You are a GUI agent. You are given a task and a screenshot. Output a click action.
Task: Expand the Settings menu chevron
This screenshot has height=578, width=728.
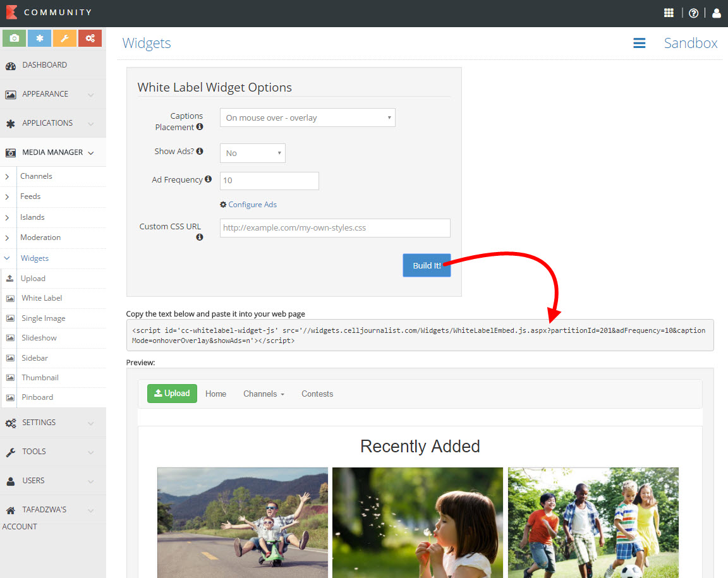click(91, 423)
